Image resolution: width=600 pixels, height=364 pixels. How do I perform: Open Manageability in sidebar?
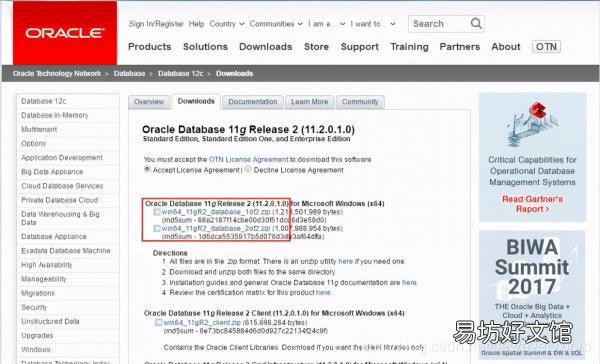44,279
